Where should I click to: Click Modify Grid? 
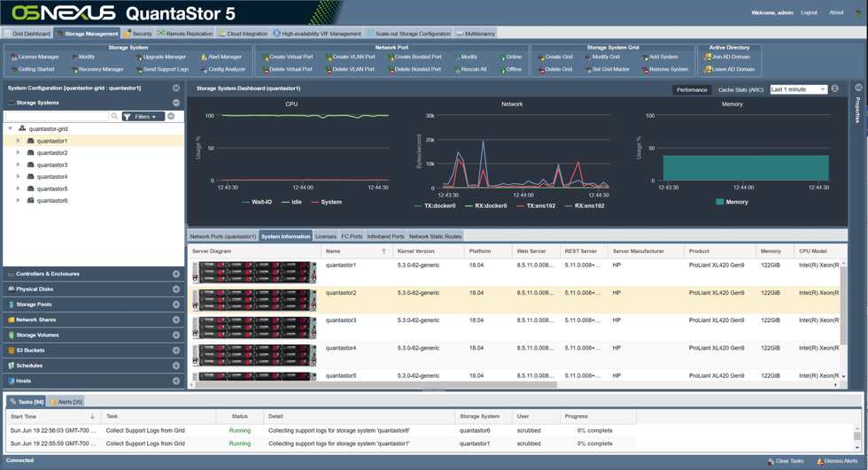point(602,57)
